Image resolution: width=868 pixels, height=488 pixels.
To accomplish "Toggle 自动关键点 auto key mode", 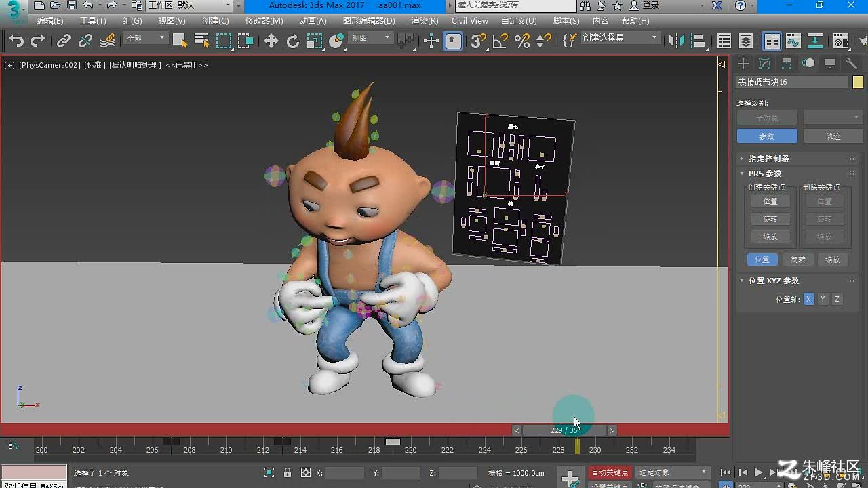I will (610, 472).
